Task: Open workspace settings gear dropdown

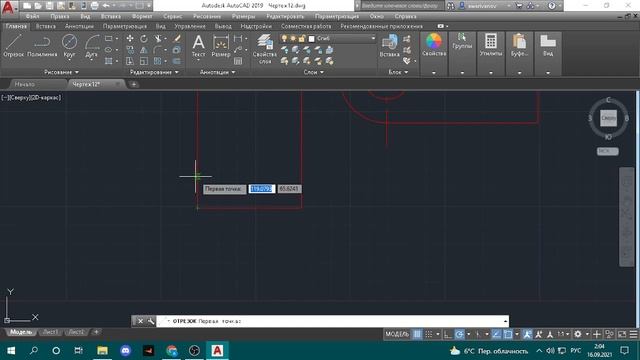Action: coord(587,334)
